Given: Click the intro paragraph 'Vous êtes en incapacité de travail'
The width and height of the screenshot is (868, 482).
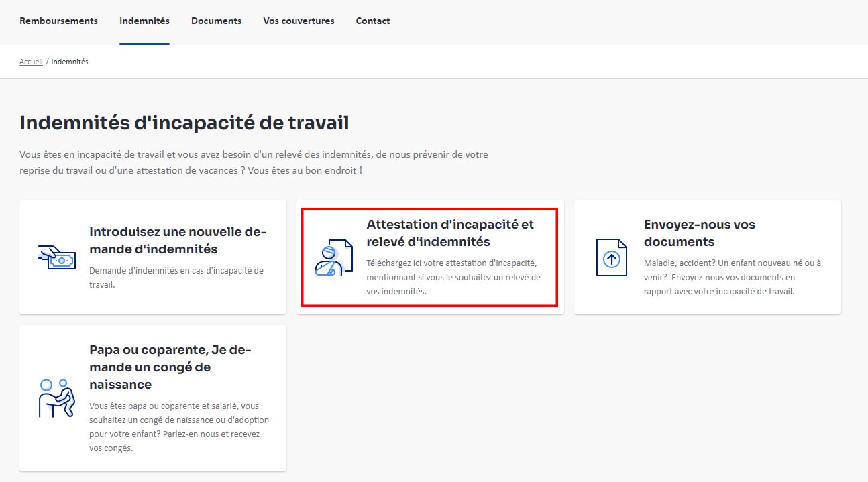Looking at the screenshot, I should coord(254,162).
